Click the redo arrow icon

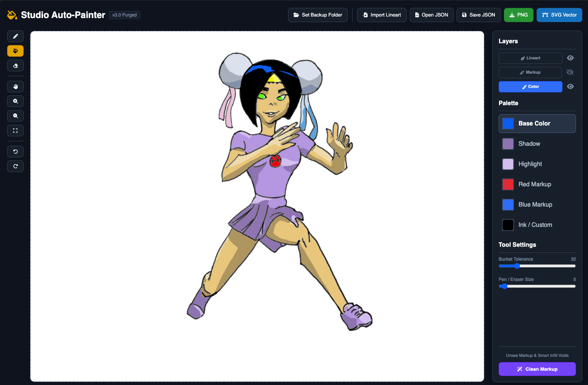tap(15, 166)
